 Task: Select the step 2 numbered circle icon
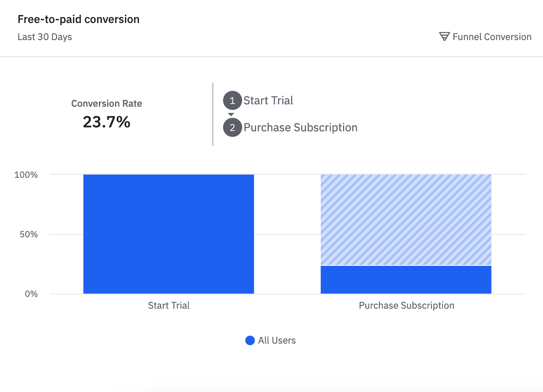tap(232, 127)
